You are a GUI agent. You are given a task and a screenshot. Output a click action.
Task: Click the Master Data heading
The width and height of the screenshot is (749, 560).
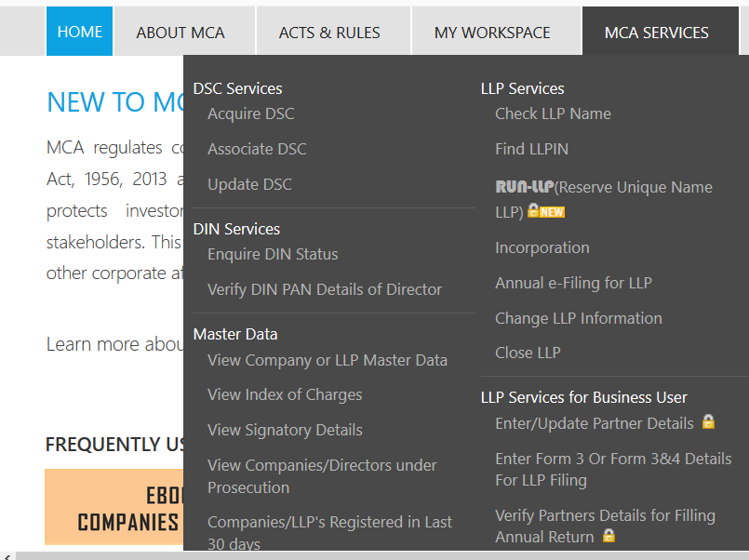(x=235, y=334)
